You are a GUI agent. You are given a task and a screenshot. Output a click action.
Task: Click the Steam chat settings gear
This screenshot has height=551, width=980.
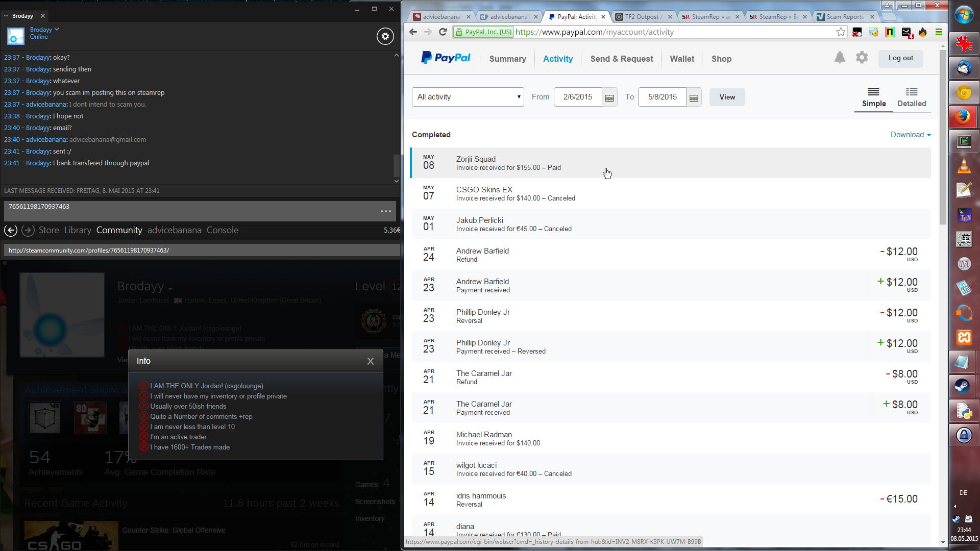pos(385,36)
